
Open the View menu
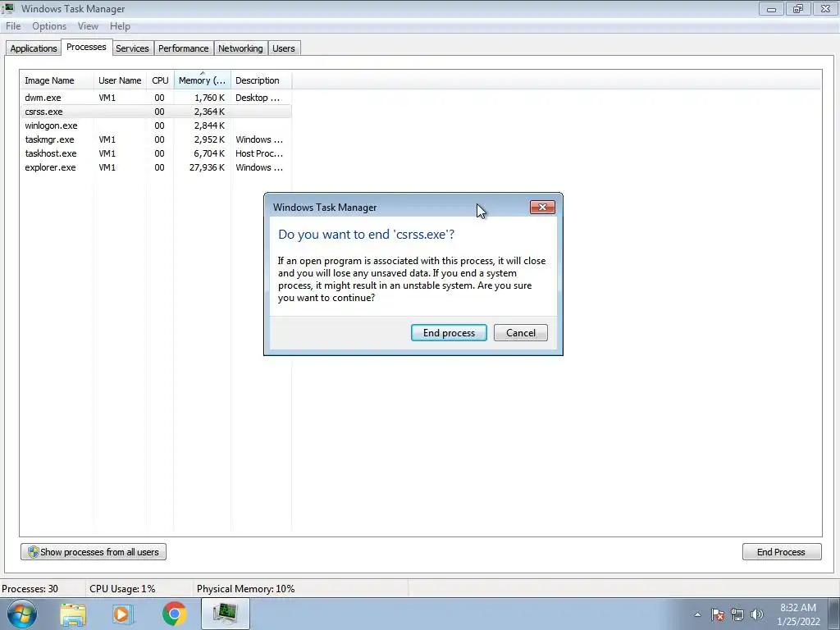pos(88,26)
